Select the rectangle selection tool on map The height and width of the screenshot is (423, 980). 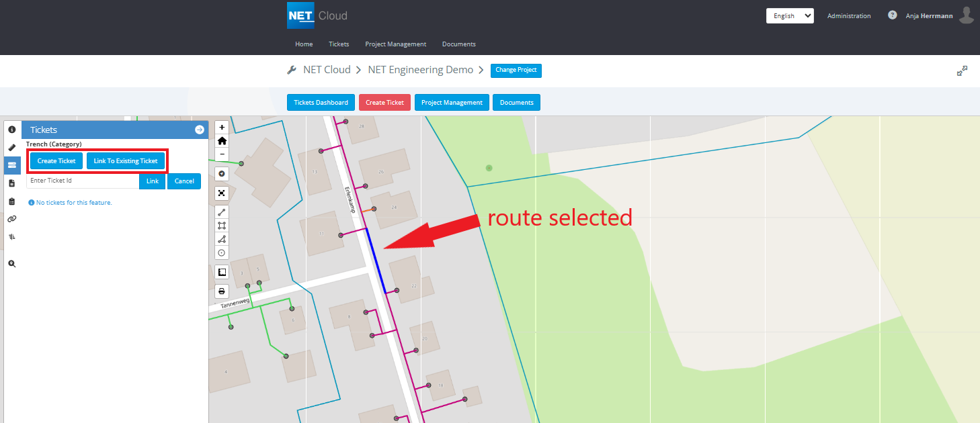222,225
